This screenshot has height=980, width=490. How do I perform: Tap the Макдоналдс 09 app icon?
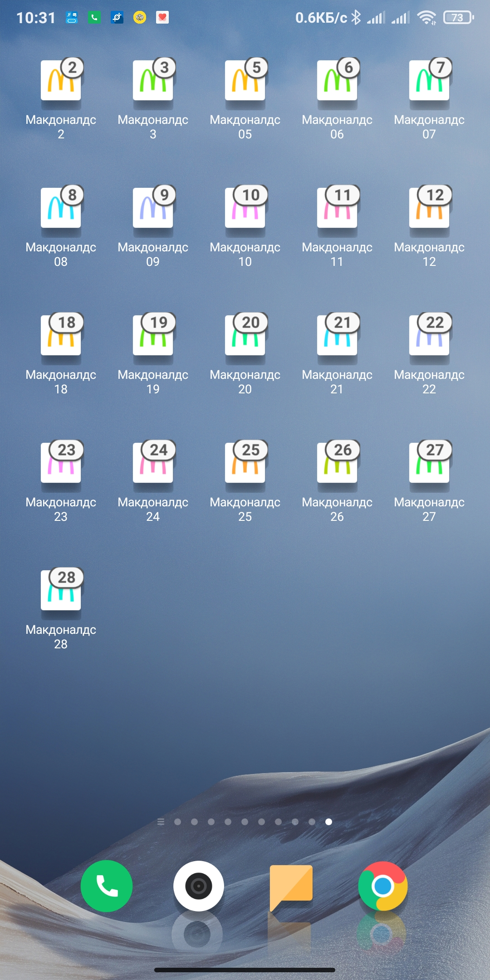pyautogui.click(x=153, y=208)
